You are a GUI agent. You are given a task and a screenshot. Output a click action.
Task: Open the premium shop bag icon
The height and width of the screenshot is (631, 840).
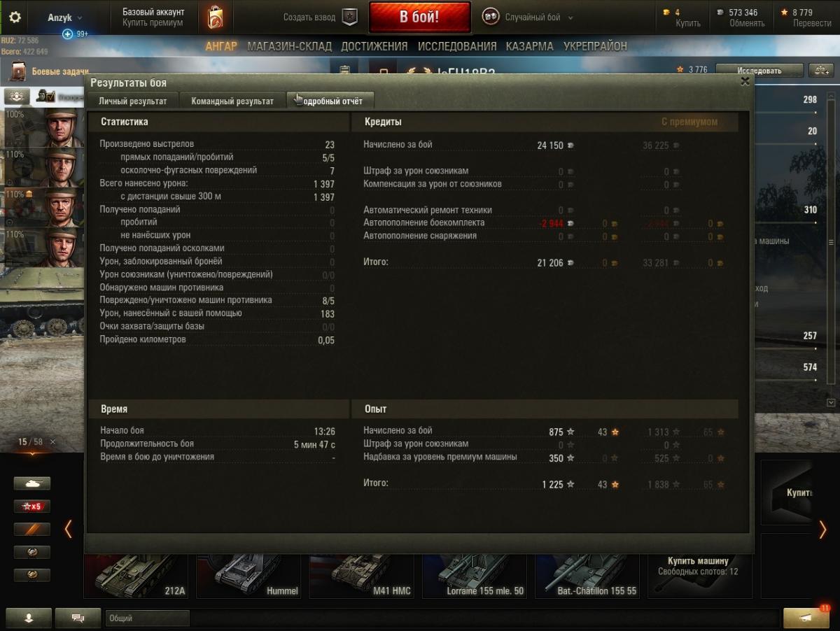(216, 17)
